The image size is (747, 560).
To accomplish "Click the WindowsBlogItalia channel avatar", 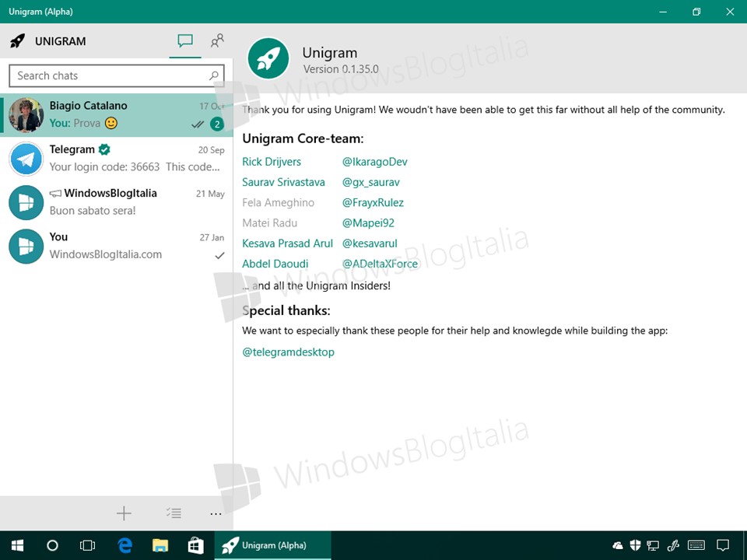I will click(26, 202).
